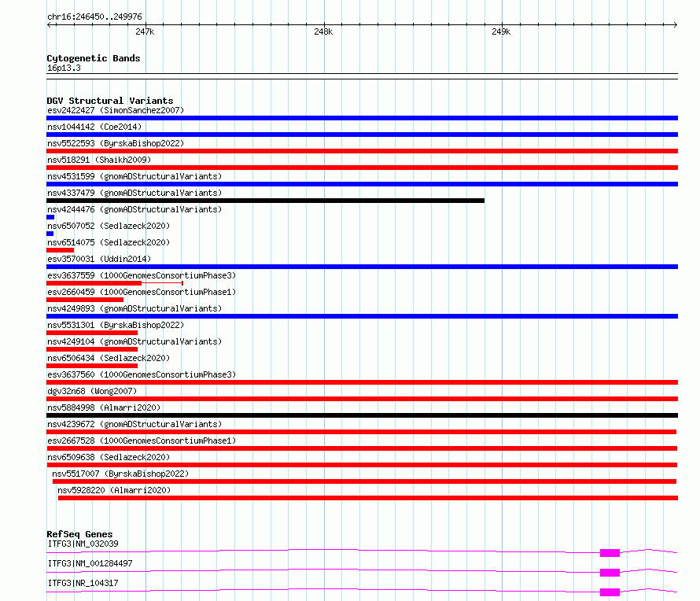Screen dimensions: 700x601
Task: Click the red bar under nsv6506434
Action: pyautogui.click(x=92, y=366)
